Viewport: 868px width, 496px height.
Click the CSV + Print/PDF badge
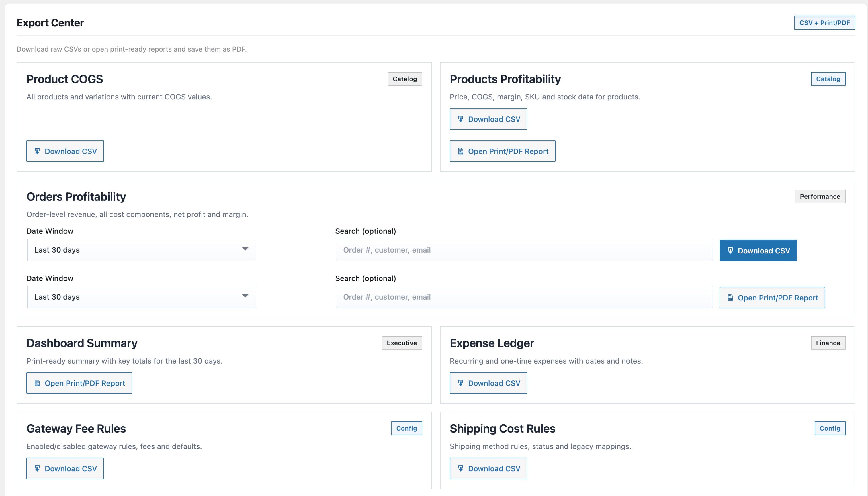click(x=824, y=22)
